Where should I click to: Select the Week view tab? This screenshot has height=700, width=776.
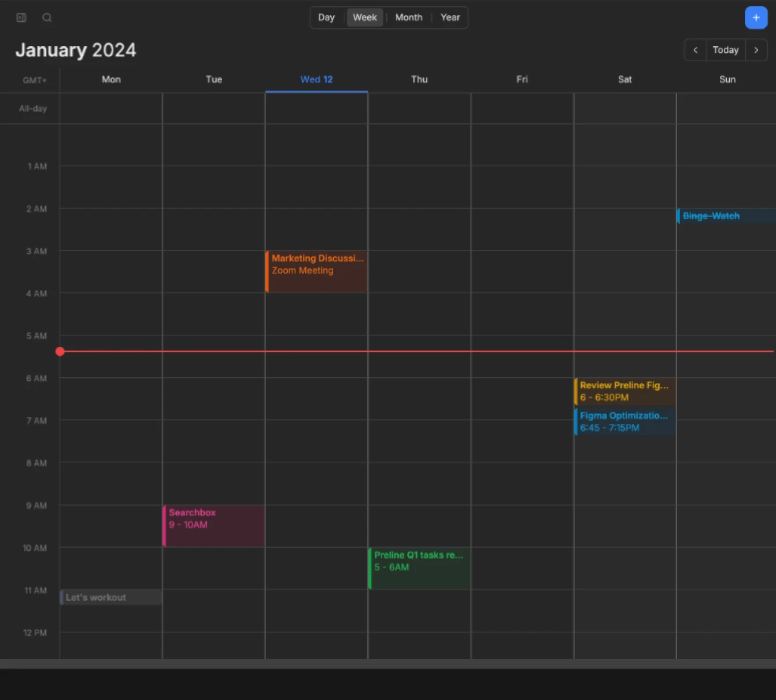364,17
